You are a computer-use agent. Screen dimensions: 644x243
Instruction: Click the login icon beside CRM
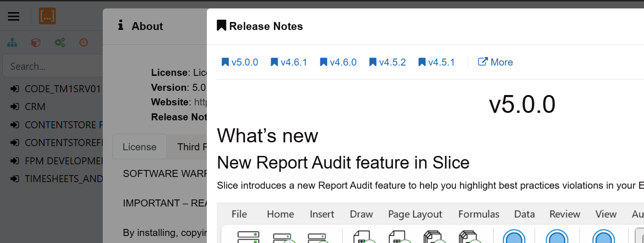point(15,107)
